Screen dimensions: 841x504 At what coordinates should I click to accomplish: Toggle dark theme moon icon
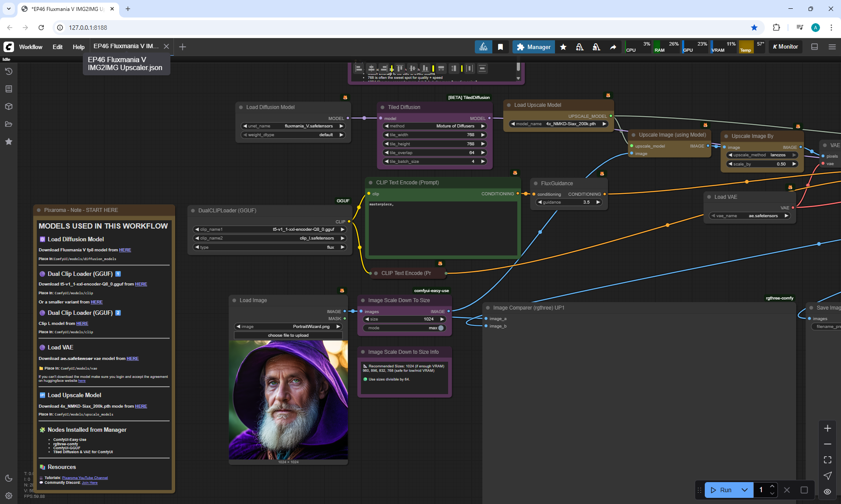tap(9, 478)
